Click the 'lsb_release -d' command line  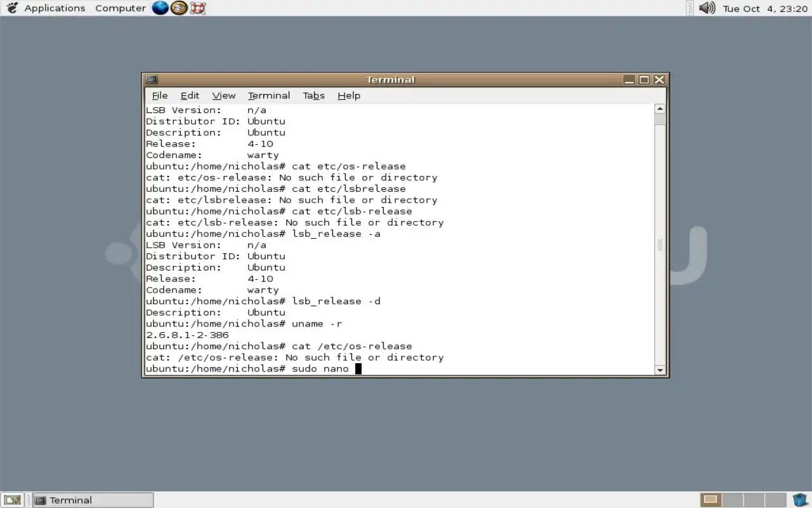click(263, 301)
